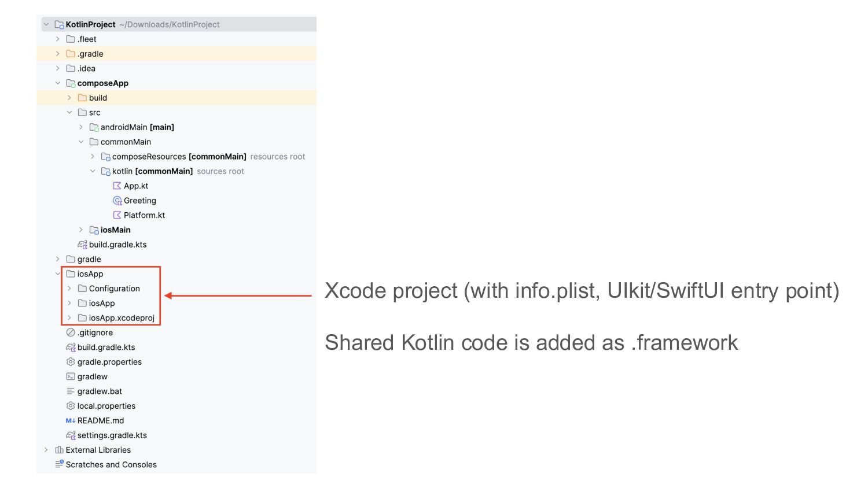Click the gradlew script file icon
Image resolution: width=868 pixels, height=488 pixels.
click(71, 376)
